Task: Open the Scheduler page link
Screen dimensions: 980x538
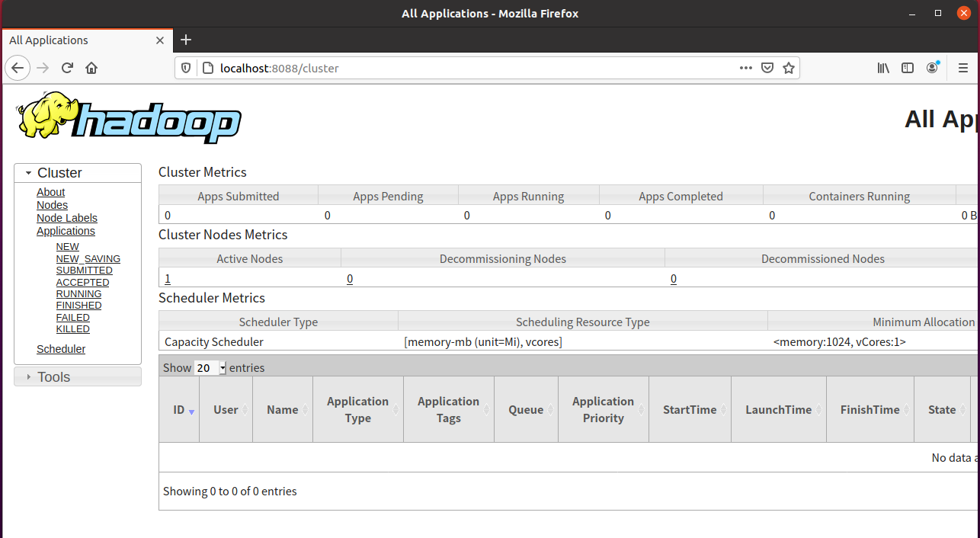Action: tap(61, 349)
